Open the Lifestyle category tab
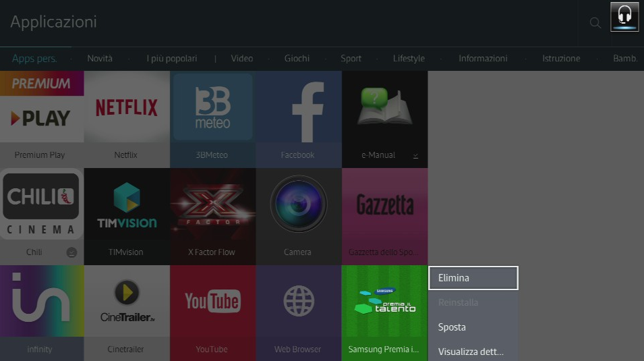Viewport: 644px width, 361px height. pyautogui.click(x=409, y=59)
